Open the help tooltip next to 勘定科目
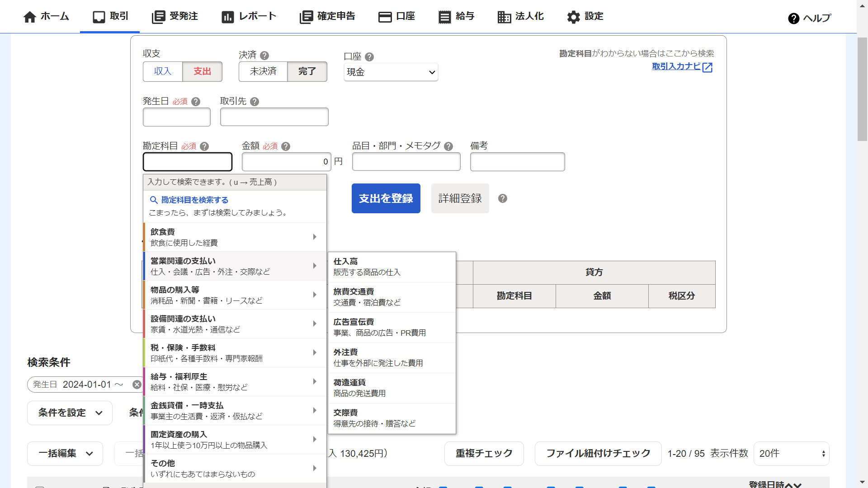 204,146
